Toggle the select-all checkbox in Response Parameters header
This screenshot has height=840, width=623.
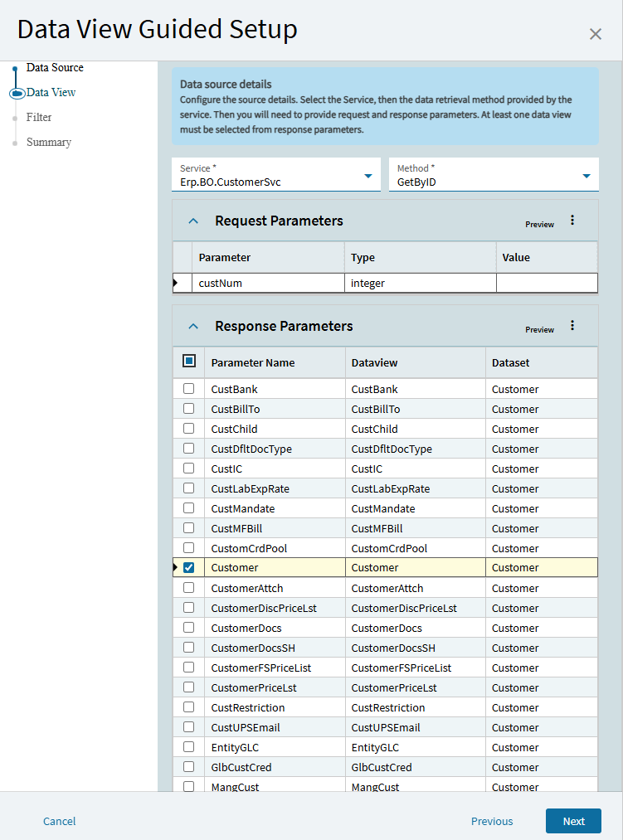(189, 362)
